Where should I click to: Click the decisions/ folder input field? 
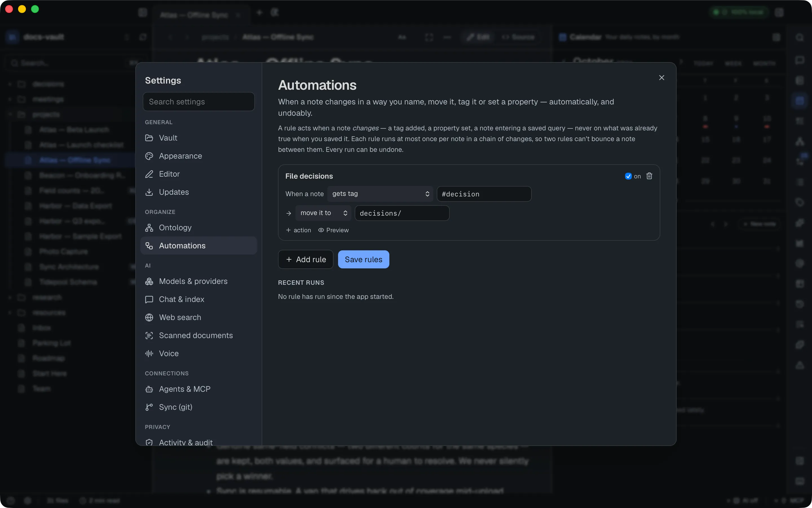pos(402,213)
